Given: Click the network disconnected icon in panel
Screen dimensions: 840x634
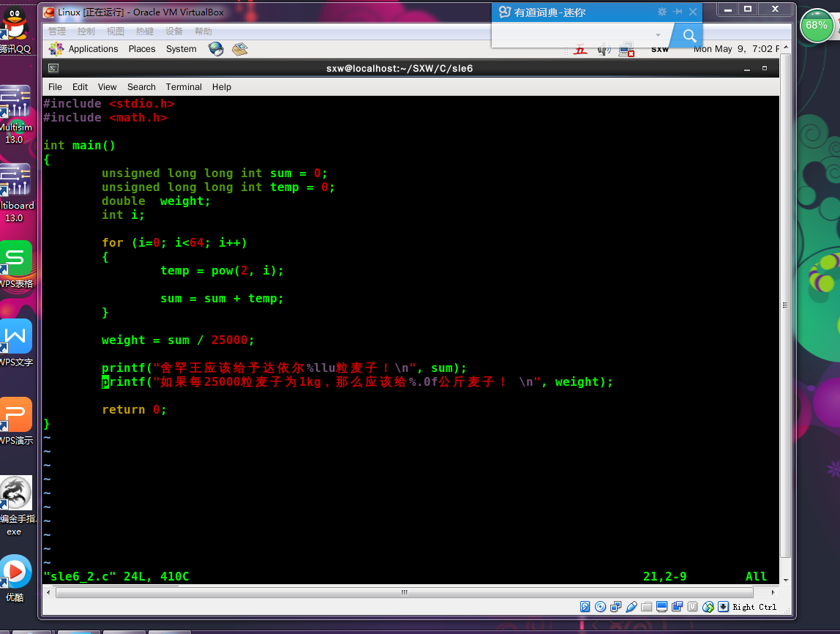Looking at the screenshot, I should point(626,51).
